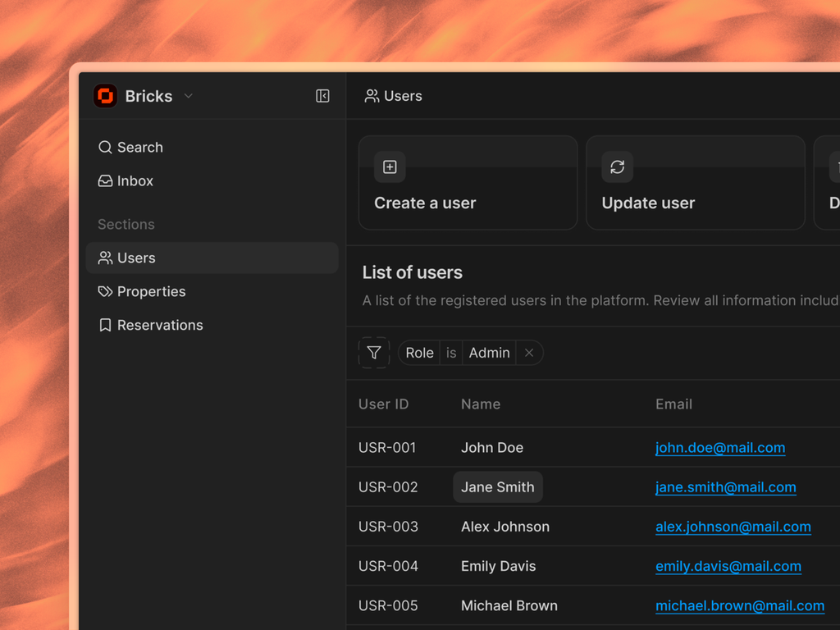Click the plus icon on Create a user
Image resolution: width=840 pixels, height=630 pixels.
(390, 167)
